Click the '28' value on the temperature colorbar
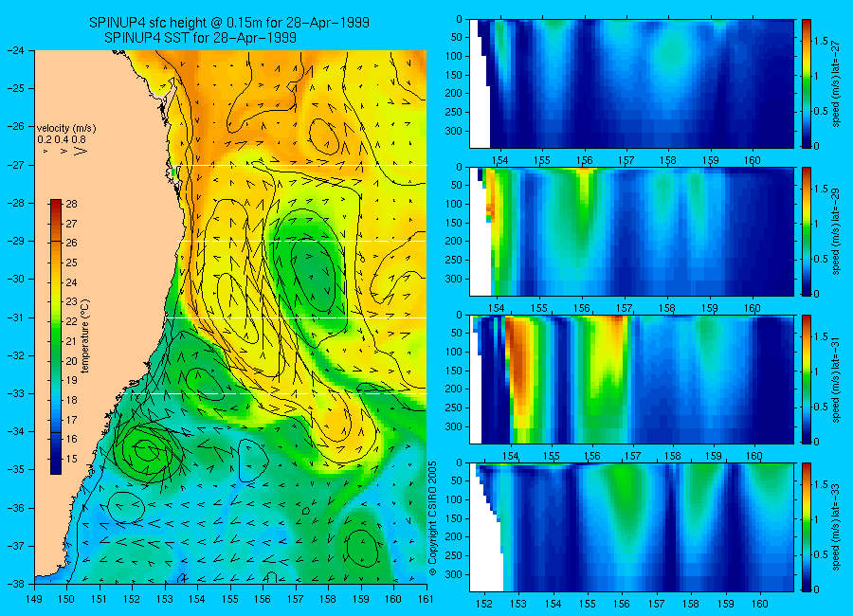Image resolution: width=853 pixels, height=616 pixels. 71,204
